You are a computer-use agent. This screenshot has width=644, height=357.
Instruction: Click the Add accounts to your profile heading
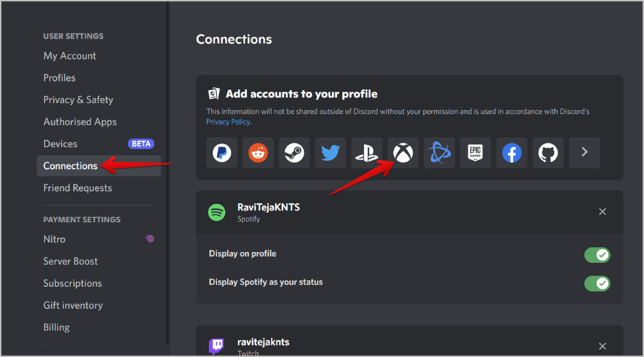(x=302, y=94)
